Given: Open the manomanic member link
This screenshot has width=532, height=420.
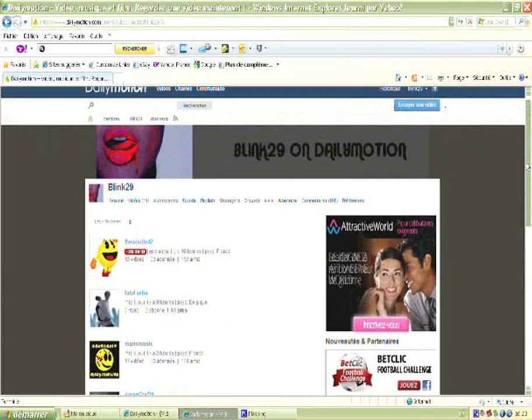Looking at the screenshot, I should click(x=139, y=344).
